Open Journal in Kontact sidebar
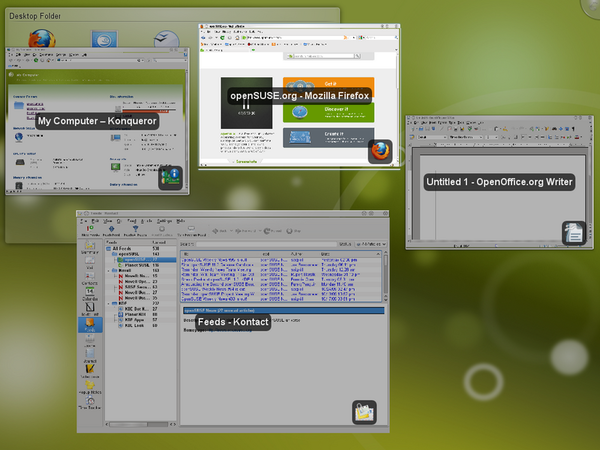 coord(90,355)
